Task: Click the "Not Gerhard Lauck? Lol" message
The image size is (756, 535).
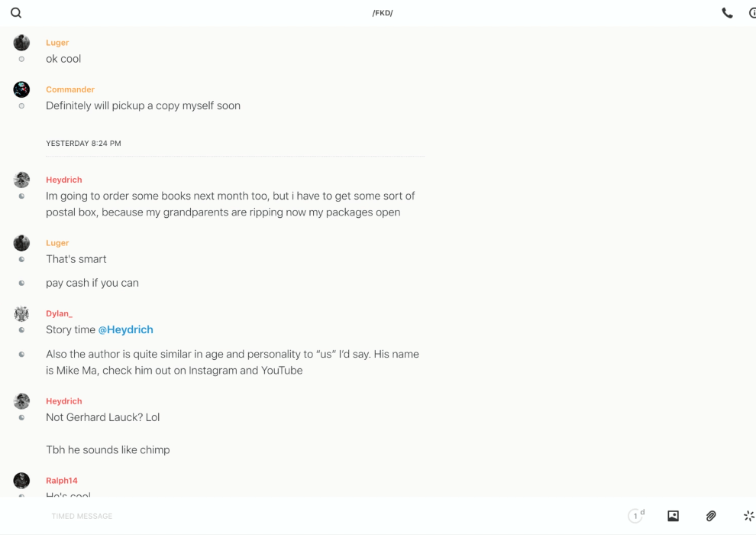Action: pos(103,417)
